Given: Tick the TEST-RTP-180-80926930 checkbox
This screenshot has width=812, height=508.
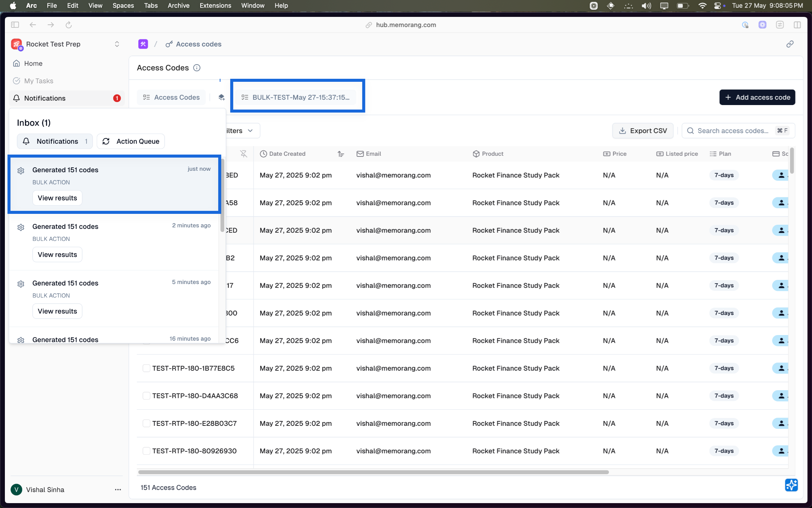Looking at the screenshot, I should (x=146, y=451).
